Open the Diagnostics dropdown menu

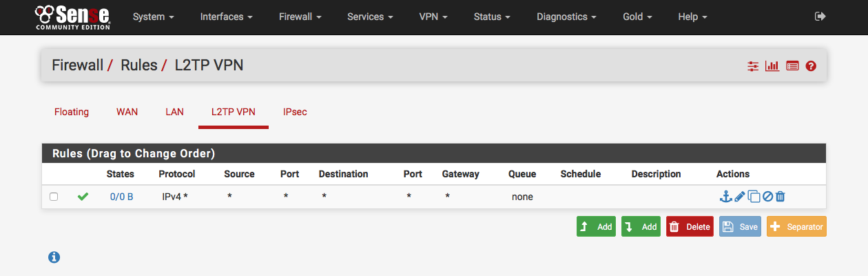[566, 17]
